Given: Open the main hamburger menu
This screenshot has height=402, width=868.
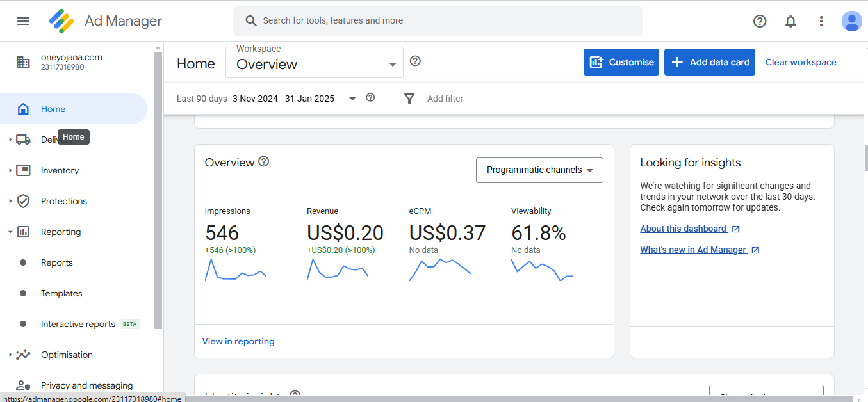Looking at the screenshot, I should [x=23, y=21].
